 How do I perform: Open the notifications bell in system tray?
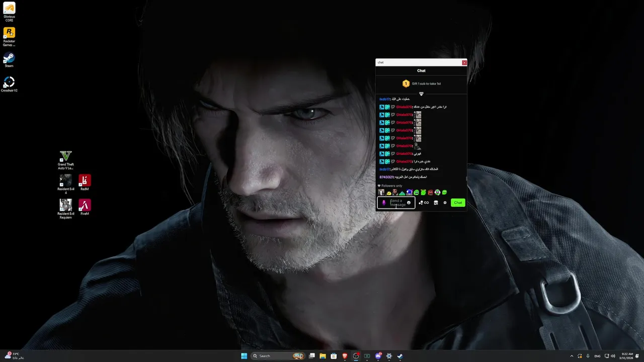point(637,356)
